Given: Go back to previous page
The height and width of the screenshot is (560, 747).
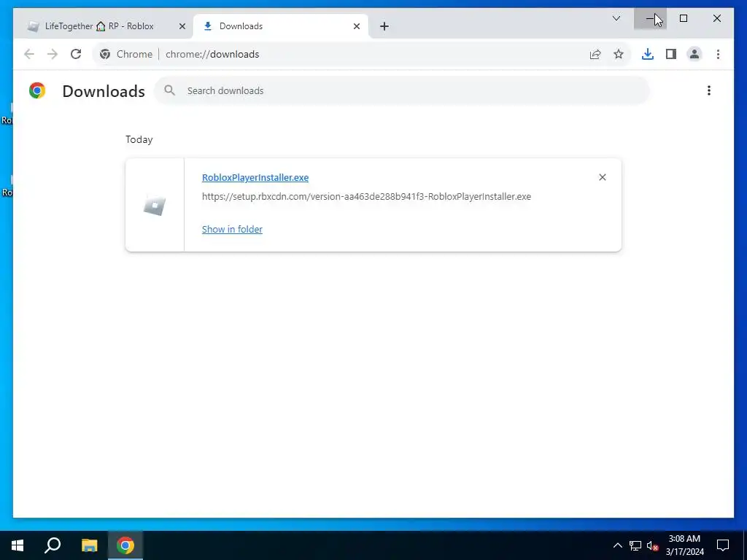Looking at the screenshot, I should [x=29, y=54].
